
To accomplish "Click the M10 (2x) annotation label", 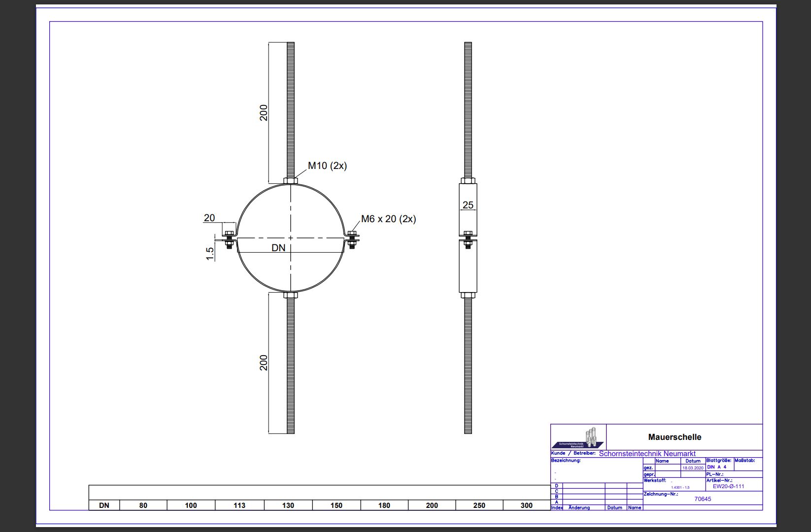I will click(327, 166).
